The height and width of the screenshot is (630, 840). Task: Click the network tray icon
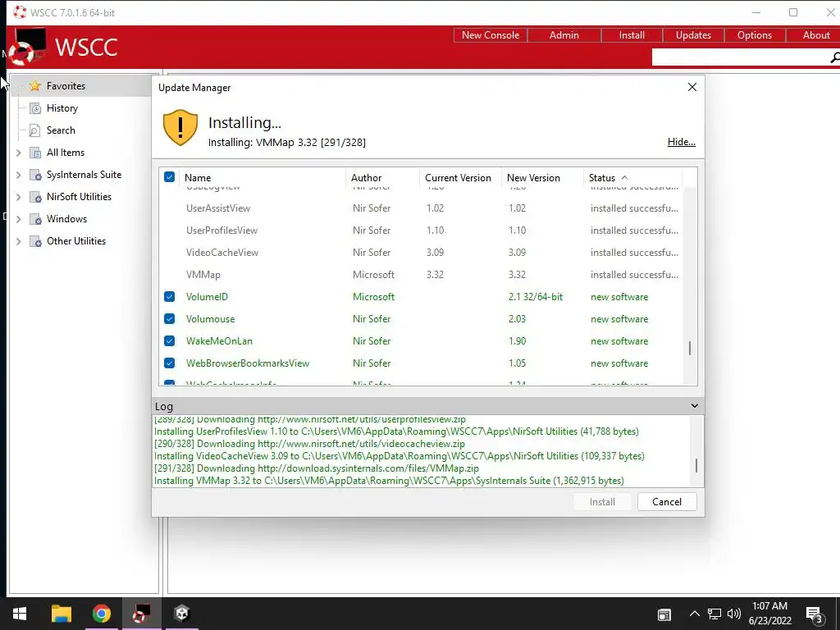714,614
